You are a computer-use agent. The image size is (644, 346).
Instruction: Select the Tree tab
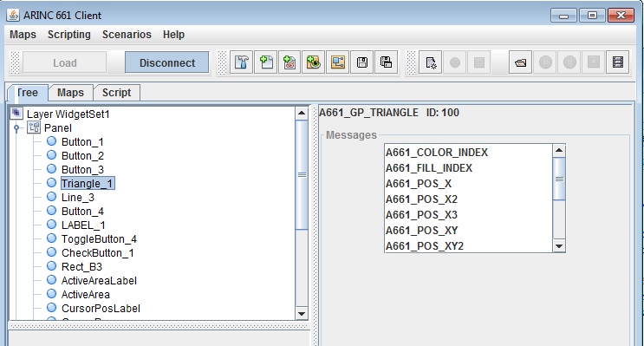[28, 93]
